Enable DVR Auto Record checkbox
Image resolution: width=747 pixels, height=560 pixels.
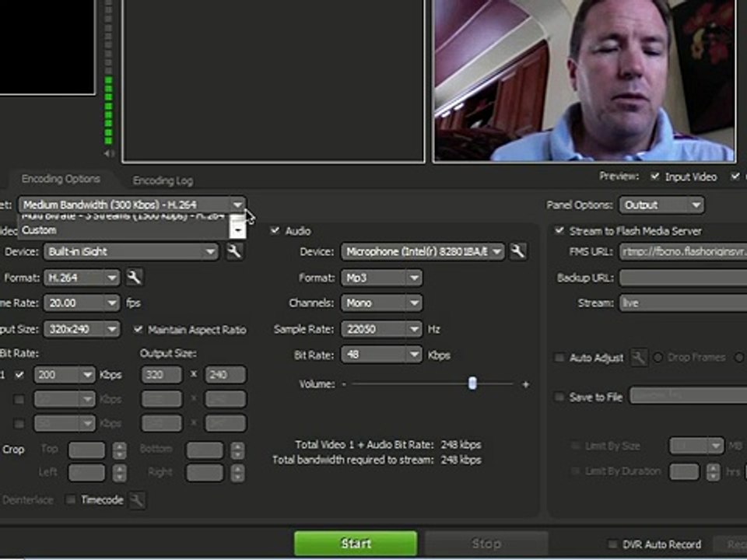pos(612,544)
